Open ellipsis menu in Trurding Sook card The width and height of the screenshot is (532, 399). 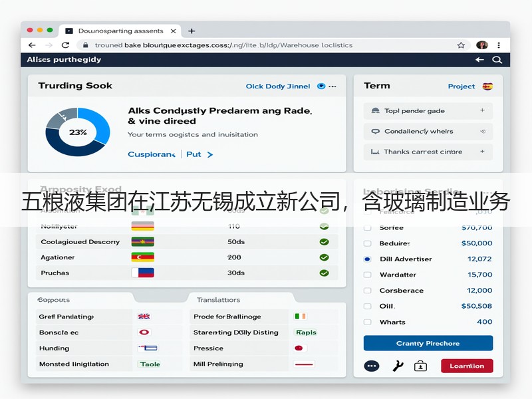tap(332, 86)
